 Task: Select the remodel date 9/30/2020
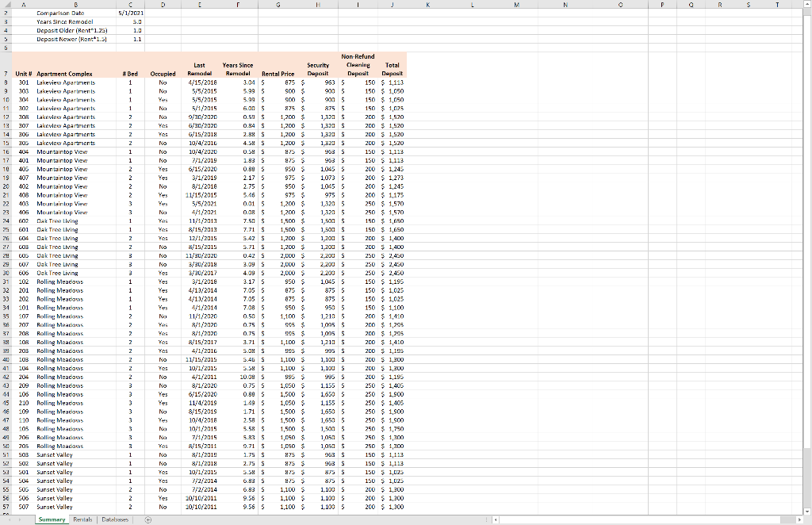pyautogui.click(x=200, y=117)
